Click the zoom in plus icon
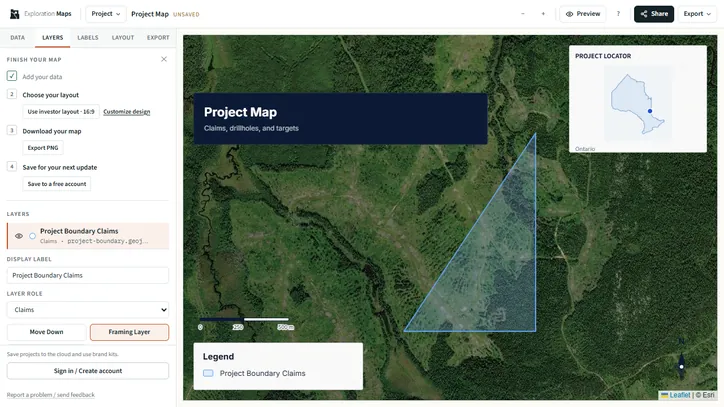The width and height of the screenshot is (724, 407). coord(543,14)
